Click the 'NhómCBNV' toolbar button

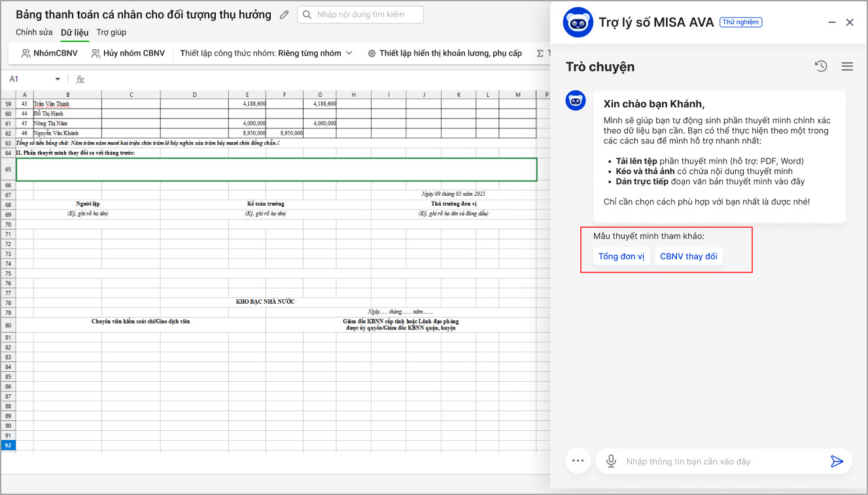[x=49, y=53]
